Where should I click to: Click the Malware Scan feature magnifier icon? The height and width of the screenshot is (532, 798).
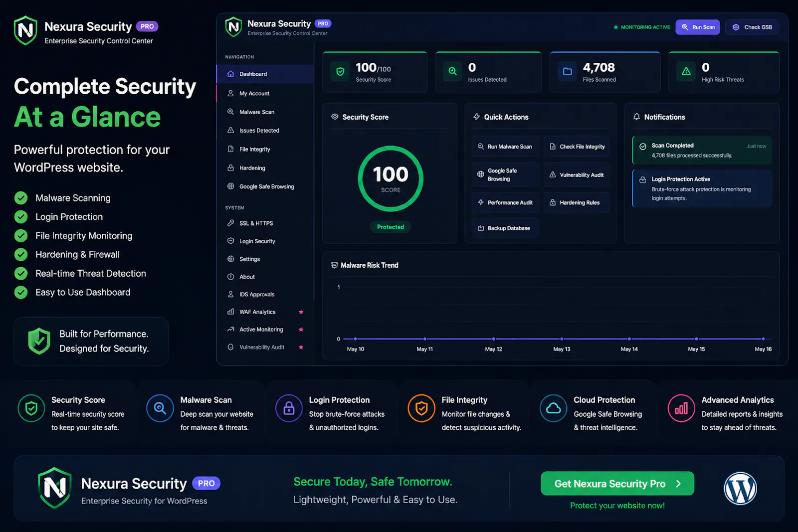point(160,408)
